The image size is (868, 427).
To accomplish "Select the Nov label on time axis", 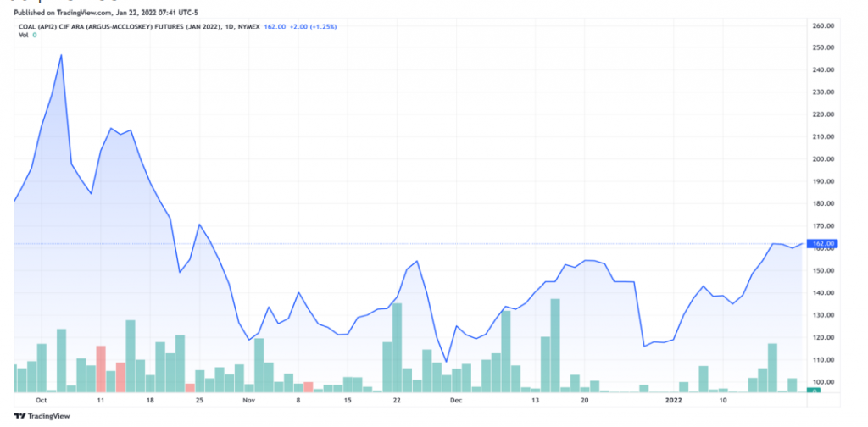I will click(x=248, y=399).
